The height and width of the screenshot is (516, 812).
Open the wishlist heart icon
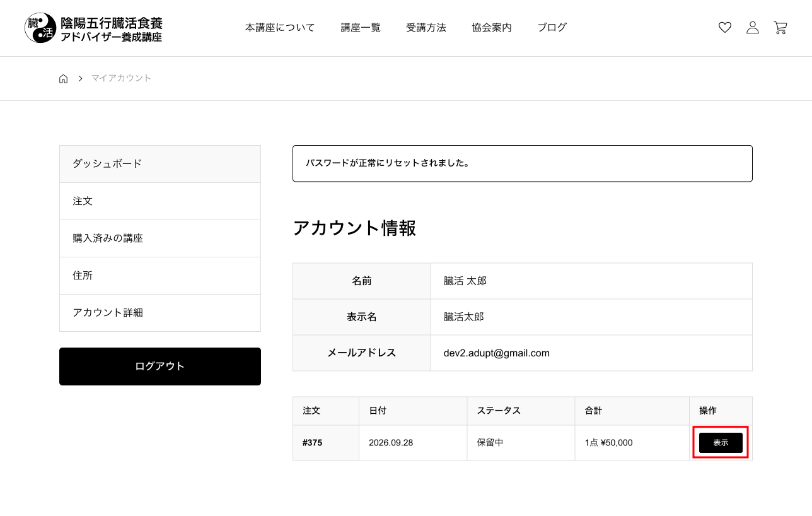[x=725, y=28]
